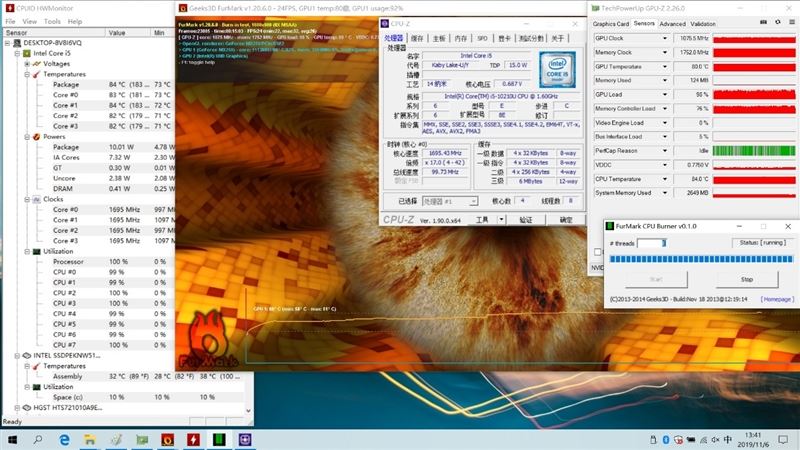
Task: Click the CPU Burner threads input field
Action: click(x=652, y=243)
